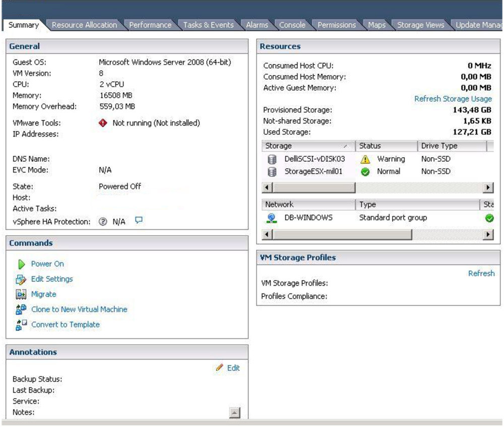Click the DB-WINDOWS network icon
The width and height of the screenshot is (504, 427).
pos(272,218)
